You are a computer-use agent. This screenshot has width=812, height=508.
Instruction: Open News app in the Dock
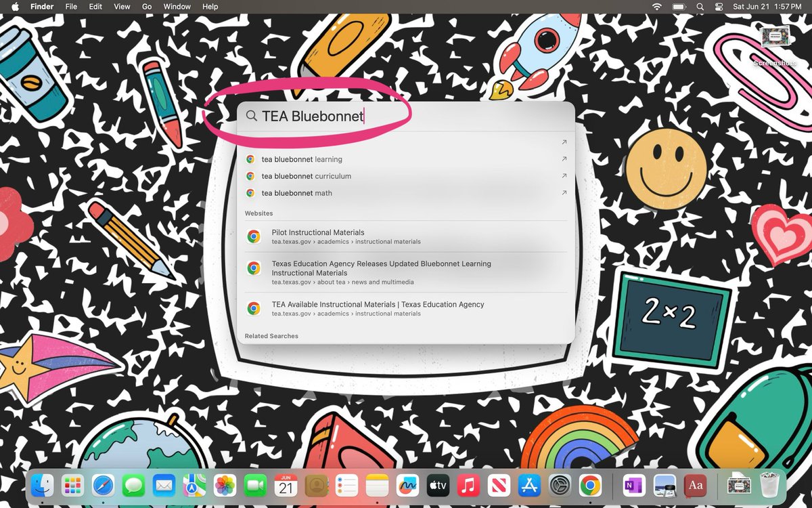[499, 485]
